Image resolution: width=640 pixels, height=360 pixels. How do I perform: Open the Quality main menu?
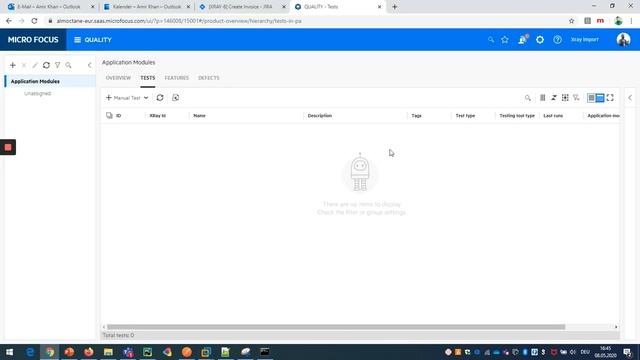(x=93, y=40)
